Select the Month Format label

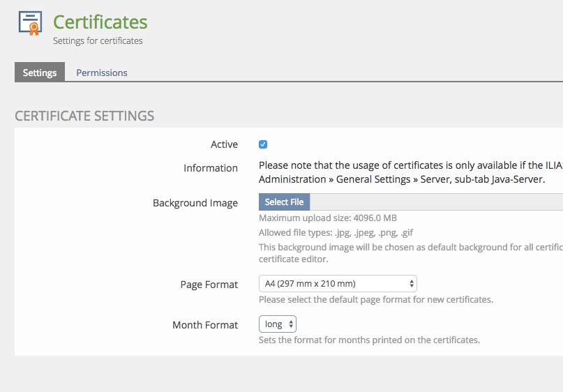[x=205, y=325]
